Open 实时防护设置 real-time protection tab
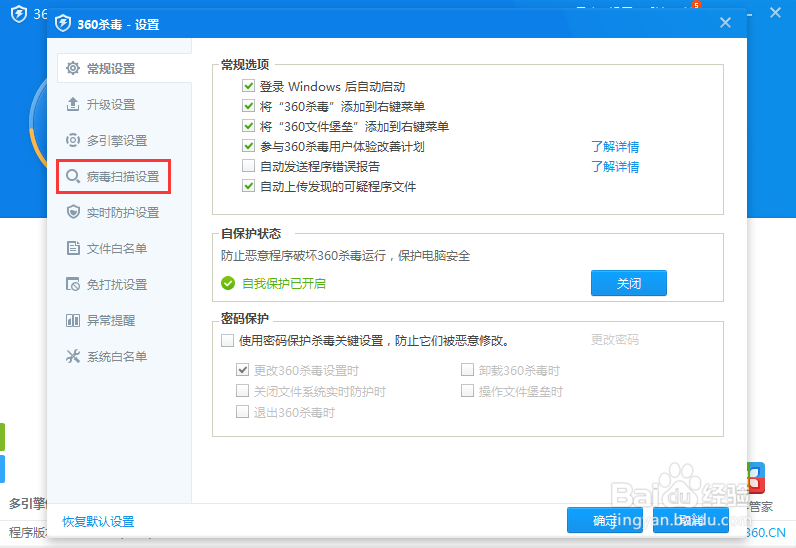 [x=124, y=212]
